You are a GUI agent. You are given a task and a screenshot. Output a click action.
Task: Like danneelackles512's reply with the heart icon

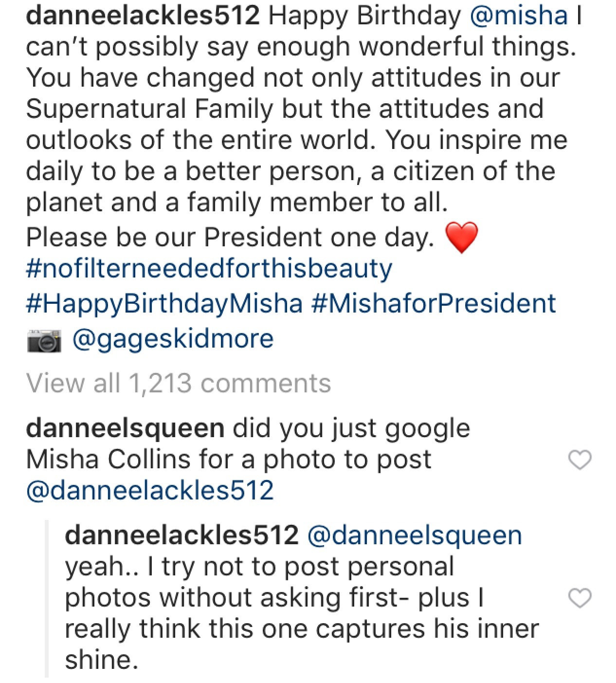(x=580, y=598)
